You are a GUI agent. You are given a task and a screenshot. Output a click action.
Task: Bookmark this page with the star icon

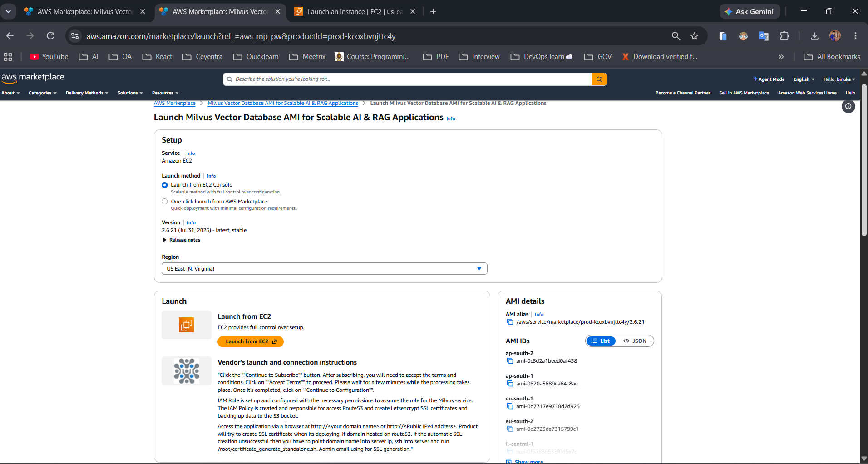694,36
